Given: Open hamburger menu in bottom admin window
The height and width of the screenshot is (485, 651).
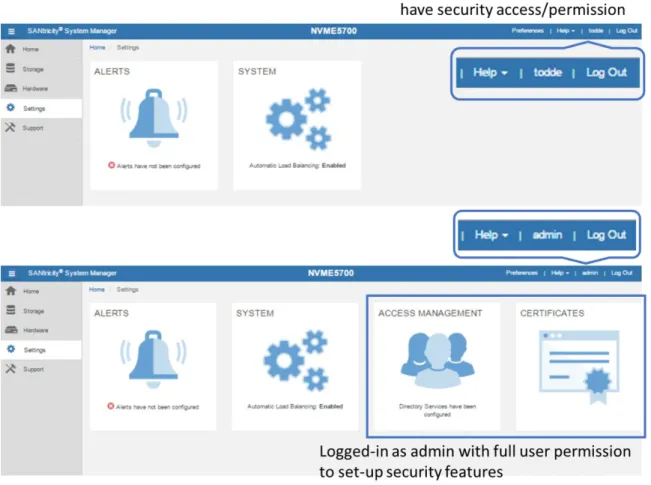Looking at the screenshot, I should [12, 273].
